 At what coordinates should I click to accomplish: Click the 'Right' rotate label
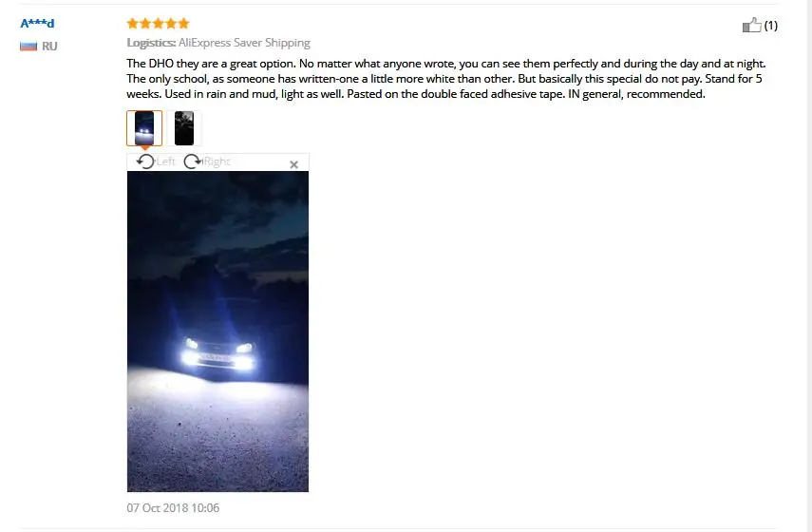point(217,161)
